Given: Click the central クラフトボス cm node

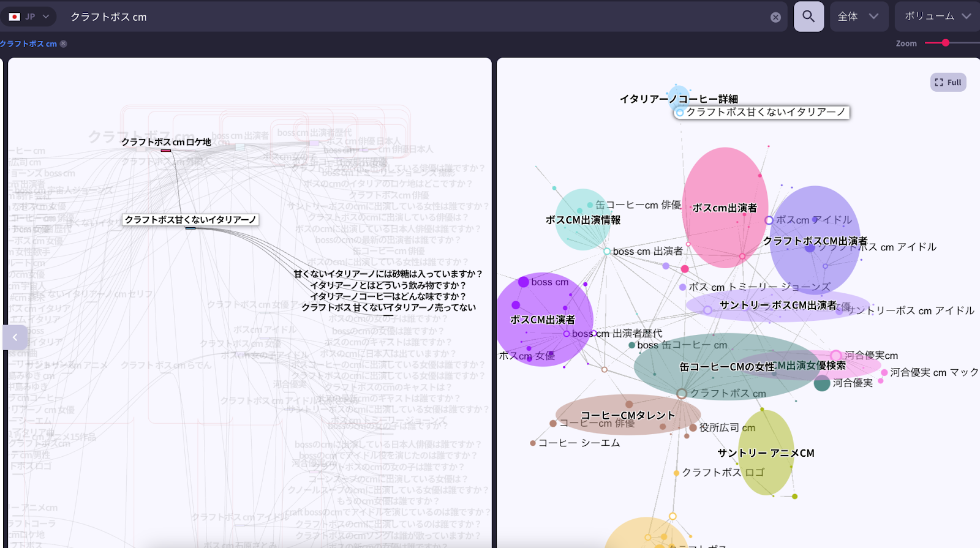Looking at the screenshot, I should pos(722,394).
